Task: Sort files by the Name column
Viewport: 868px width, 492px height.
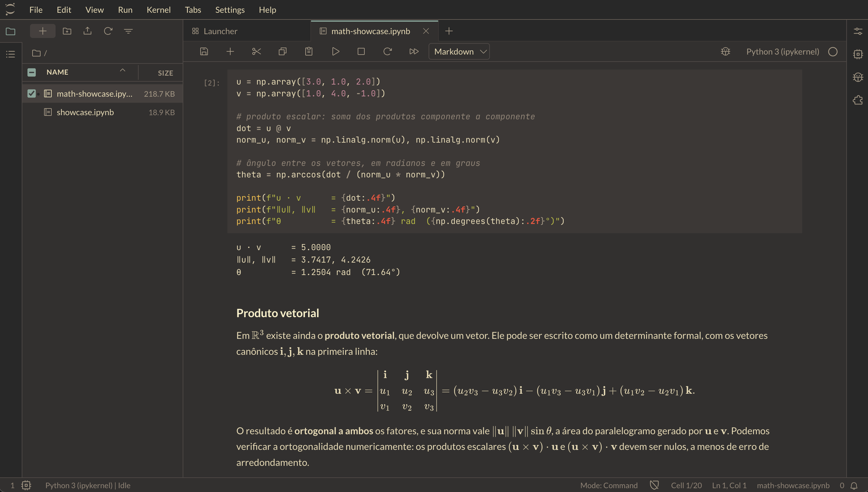Action: click(x=57, y=72)
